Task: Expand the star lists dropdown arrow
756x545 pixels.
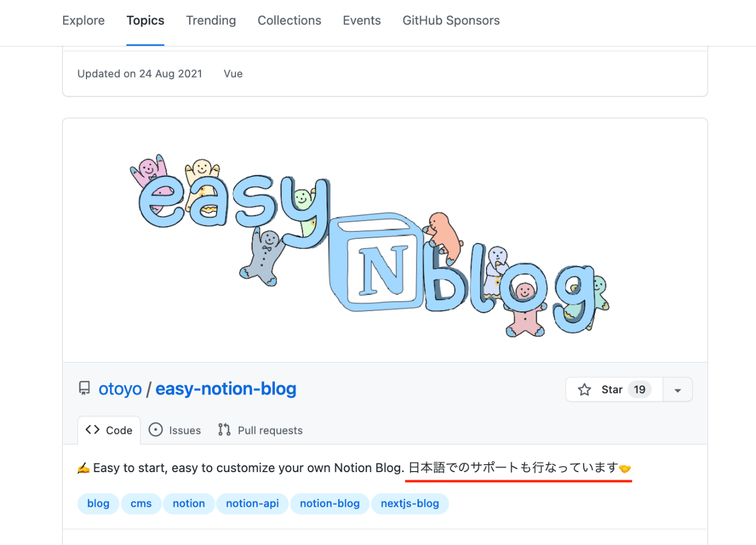Action: [678, 390]
